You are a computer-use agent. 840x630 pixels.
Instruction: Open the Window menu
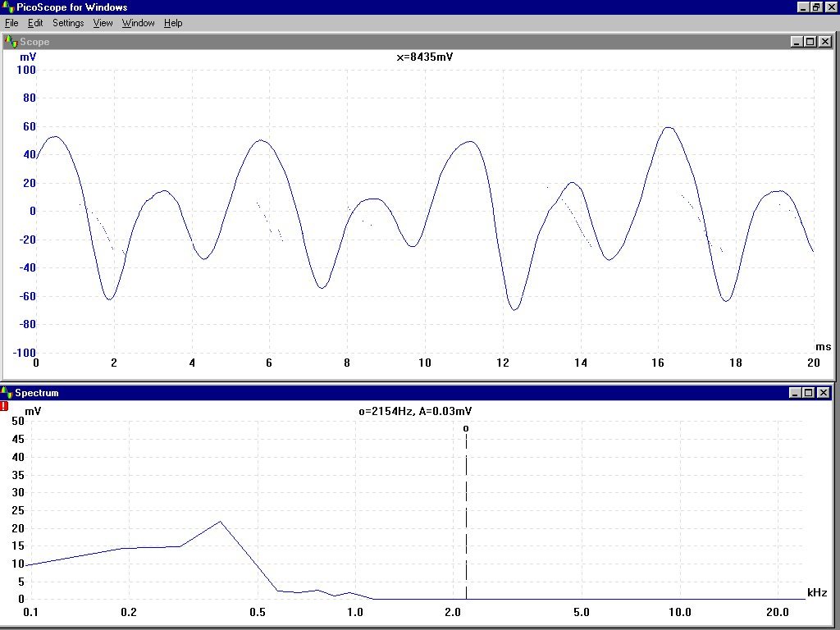(139, 23)
